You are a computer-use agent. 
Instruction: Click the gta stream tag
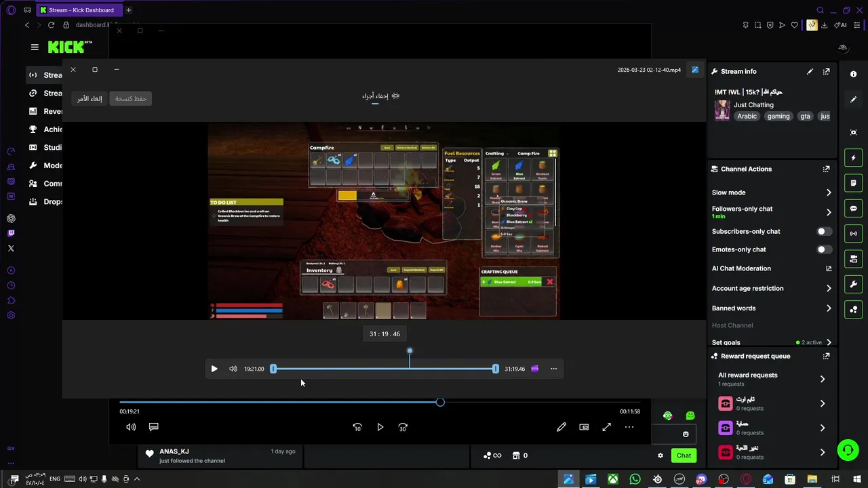click(805, 116)
